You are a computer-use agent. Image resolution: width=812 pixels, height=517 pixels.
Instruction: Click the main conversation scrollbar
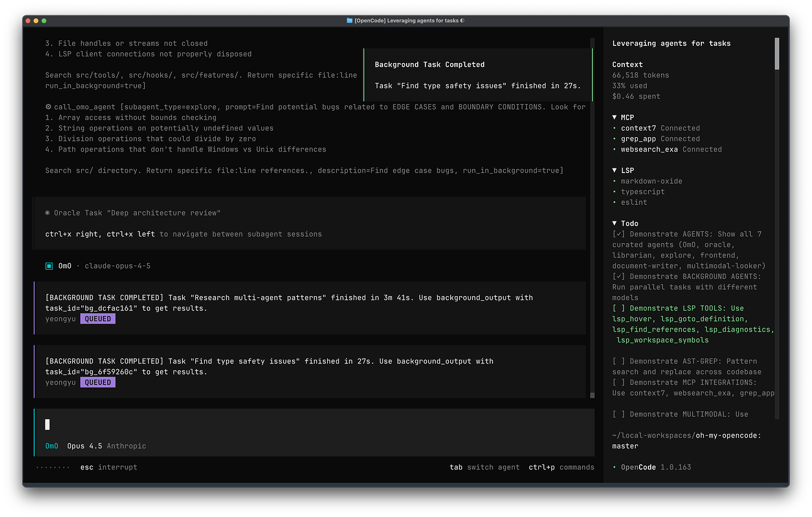click(593, 218)
